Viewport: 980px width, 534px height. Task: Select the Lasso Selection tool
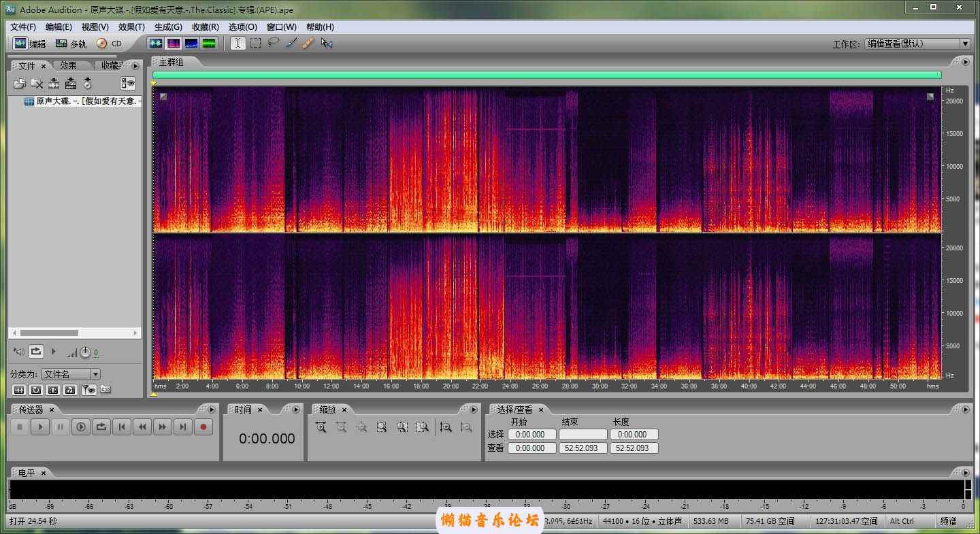click(273, 43)
